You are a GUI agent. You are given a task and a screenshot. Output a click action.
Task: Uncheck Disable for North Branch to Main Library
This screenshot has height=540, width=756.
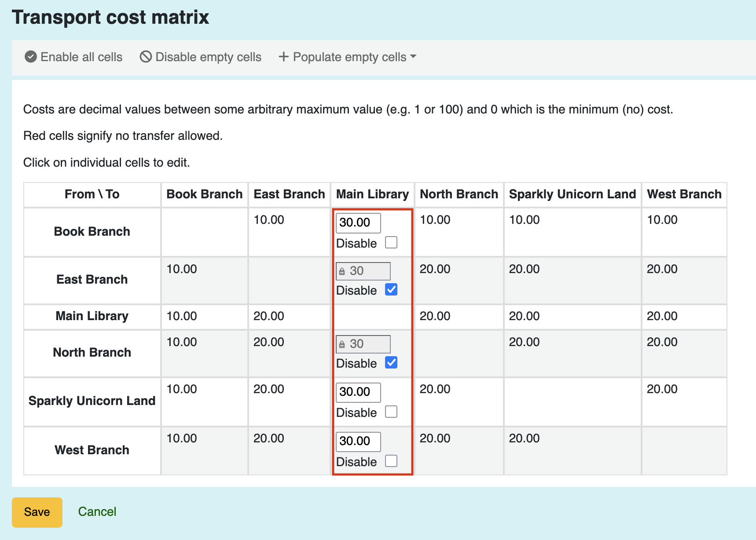[391, 362]
